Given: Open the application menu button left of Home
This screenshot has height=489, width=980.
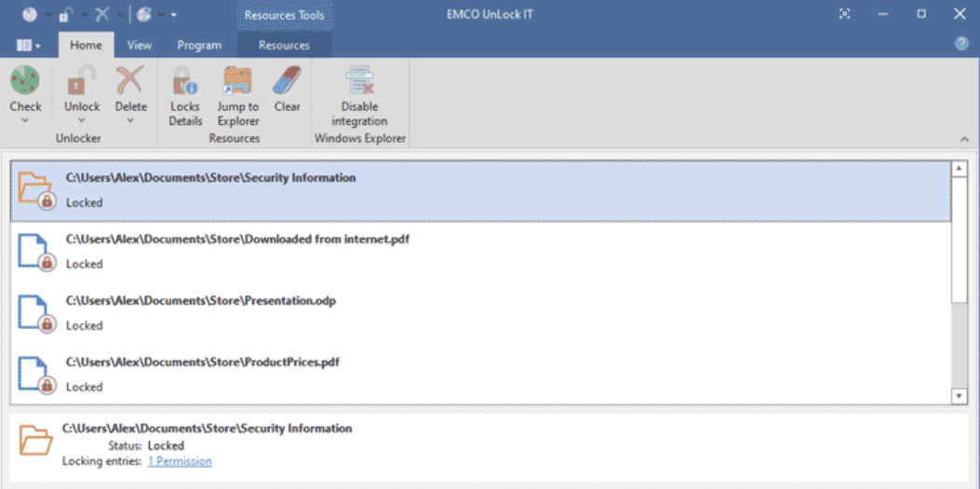Looking at the screenshot, I should point(29,45).
